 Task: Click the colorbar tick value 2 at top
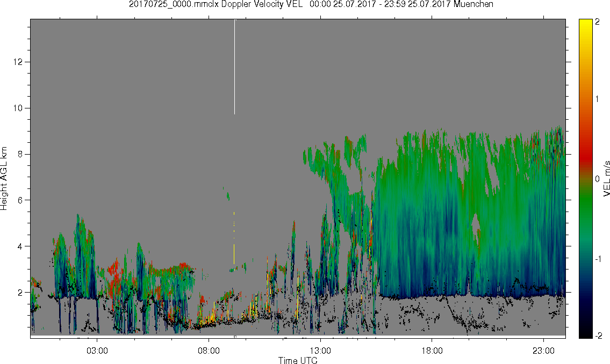598,22
